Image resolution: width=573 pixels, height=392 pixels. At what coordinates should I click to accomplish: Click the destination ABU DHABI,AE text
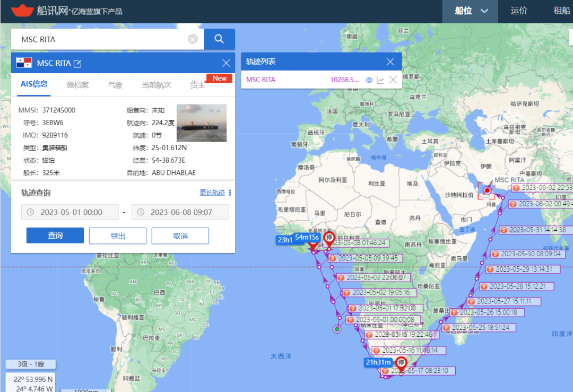(x=173, y=173)
